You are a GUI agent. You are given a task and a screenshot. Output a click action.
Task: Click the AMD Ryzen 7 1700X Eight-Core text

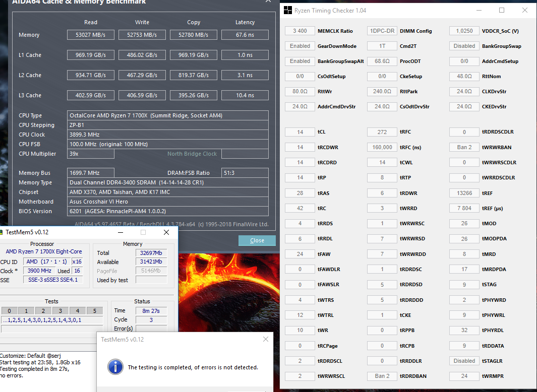44,251
